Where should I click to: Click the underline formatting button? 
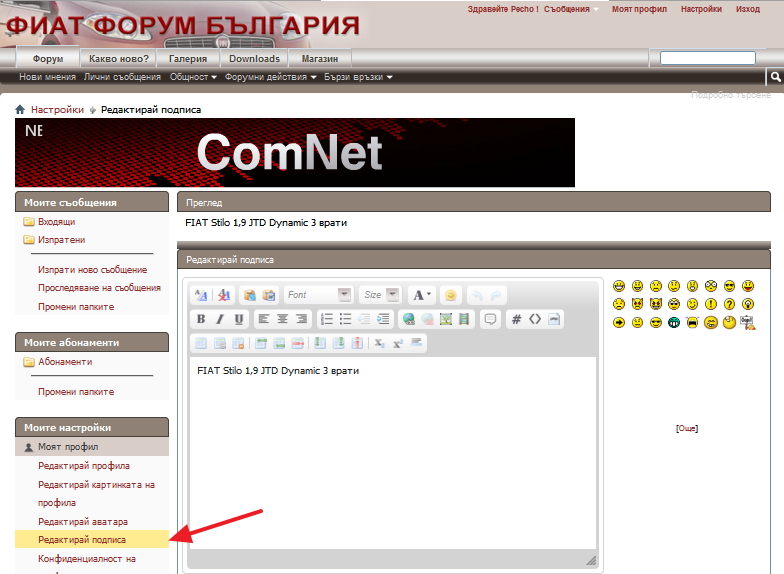pos(239,320)
